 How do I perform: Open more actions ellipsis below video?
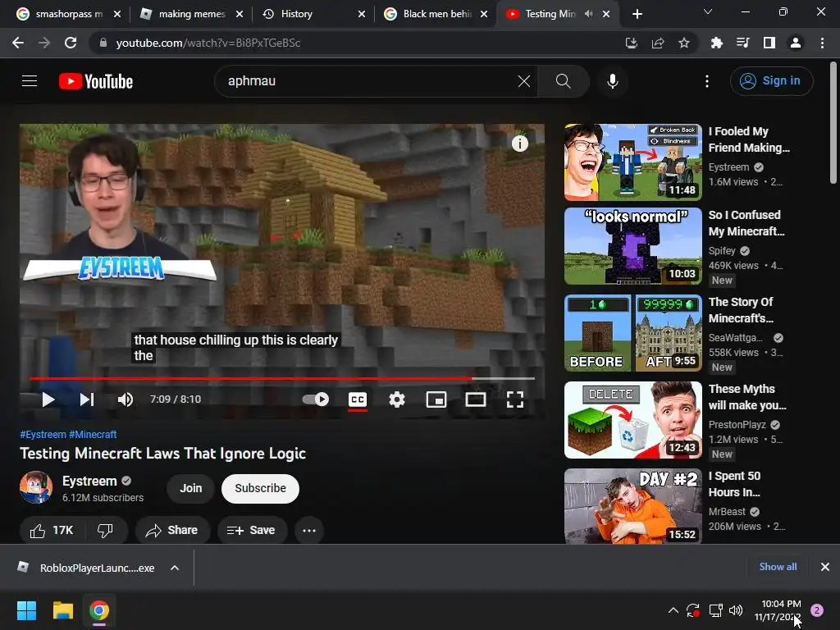(309, 531)
